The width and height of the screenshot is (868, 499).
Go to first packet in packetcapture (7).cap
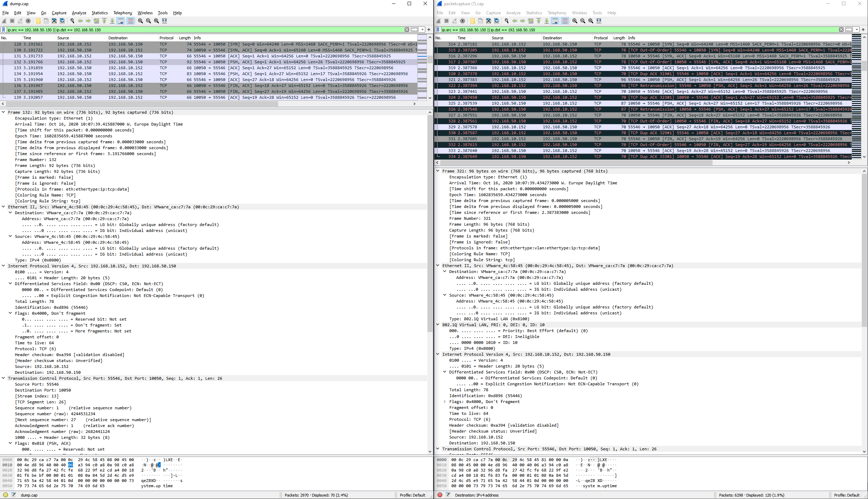[539, 21]
